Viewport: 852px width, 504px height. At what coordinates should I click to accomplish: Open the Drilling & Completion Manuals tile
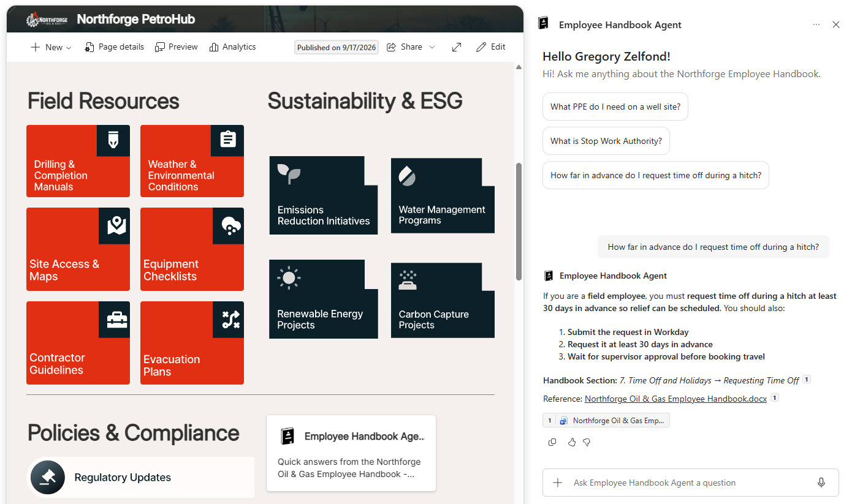tap(78, 161)
